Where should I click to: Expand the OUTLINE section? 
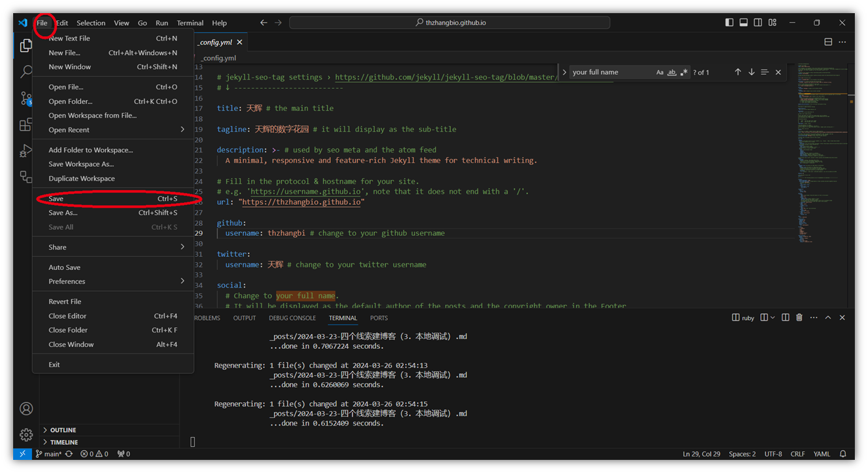63,430
